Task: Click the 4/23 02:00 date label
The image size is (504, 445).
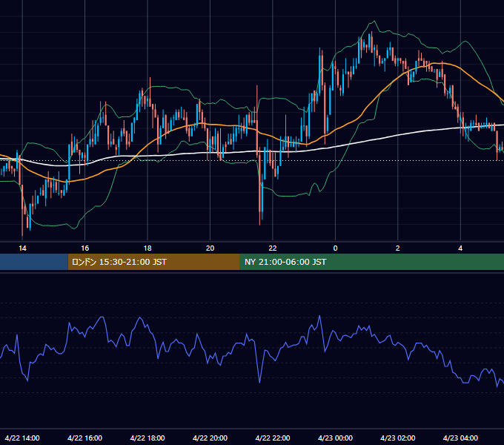Action: coord(397,438)
